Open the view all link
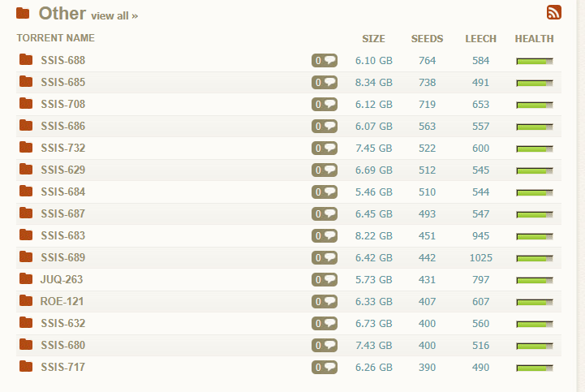Viewport: 585px width, 392px height. [x=114, y=16]
